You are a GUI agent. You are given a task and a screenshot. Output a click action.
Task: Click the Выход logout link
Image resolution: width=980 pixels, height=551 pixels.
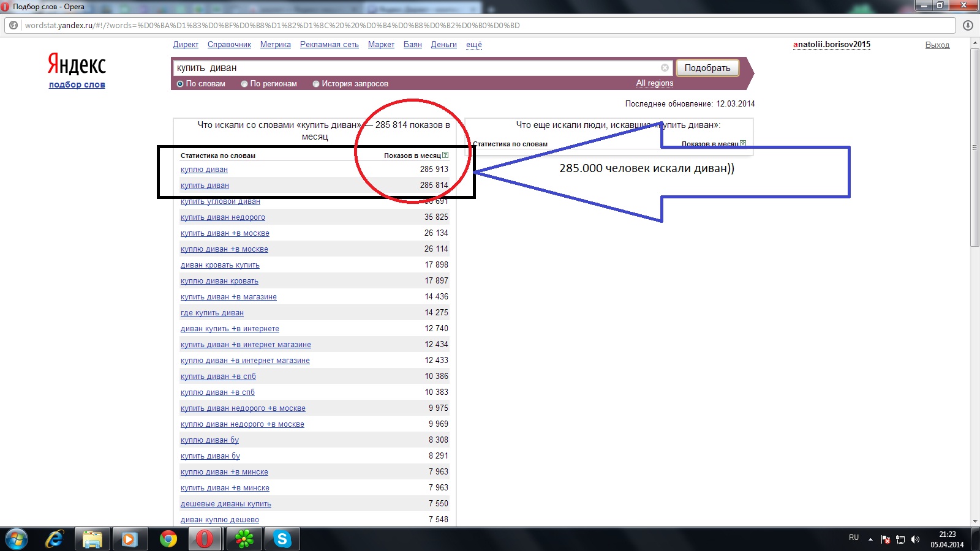(937, 45)
